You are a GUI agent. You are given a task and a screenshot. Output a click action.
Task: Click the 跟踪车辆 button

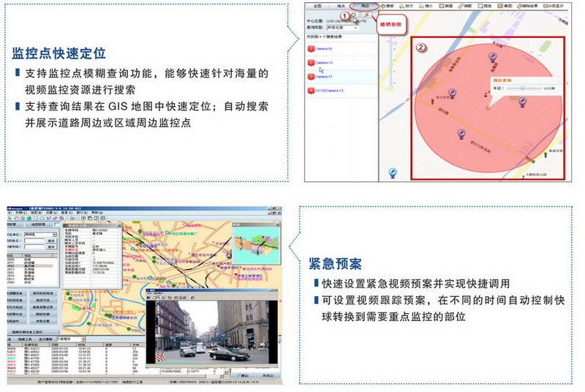click(43, 314)
